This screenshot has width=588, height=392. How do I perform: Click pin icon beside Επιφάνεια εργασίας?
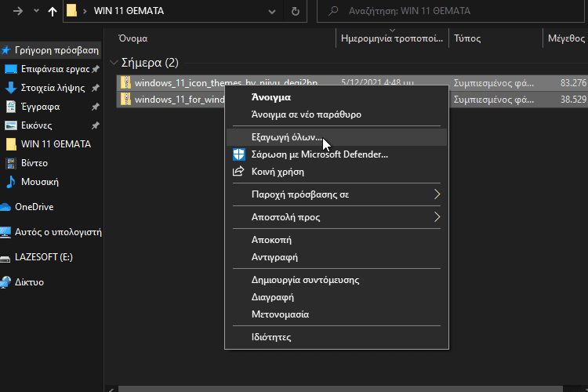[x=96, y=69]
